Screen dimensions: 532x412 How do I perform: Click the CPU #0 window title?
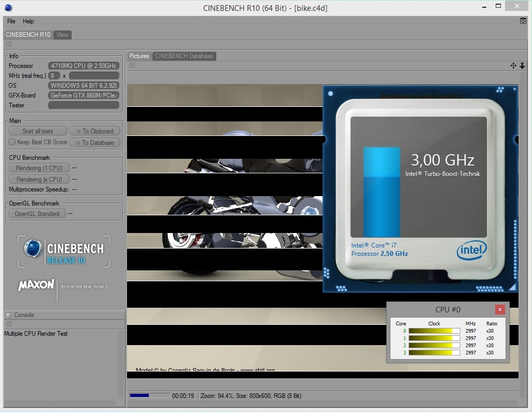(448, 309)
